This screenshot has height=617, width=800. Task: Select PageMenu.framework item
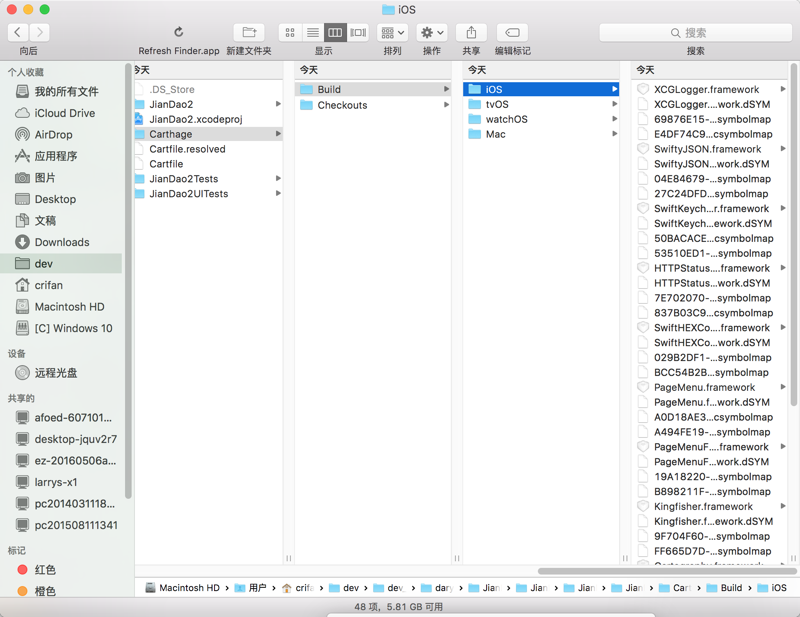[x=710, y=387]
